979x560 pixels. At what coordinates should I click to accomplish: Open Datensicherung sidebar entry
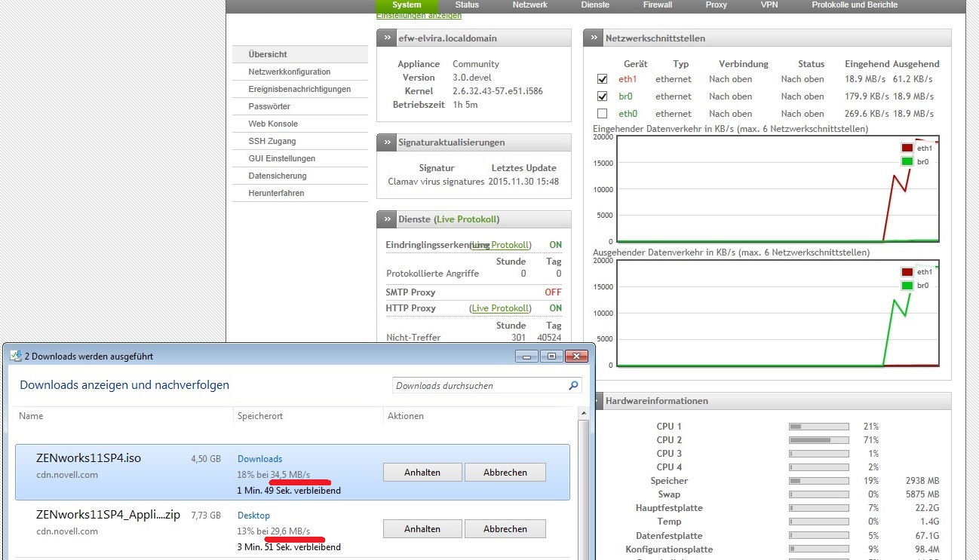300,176
